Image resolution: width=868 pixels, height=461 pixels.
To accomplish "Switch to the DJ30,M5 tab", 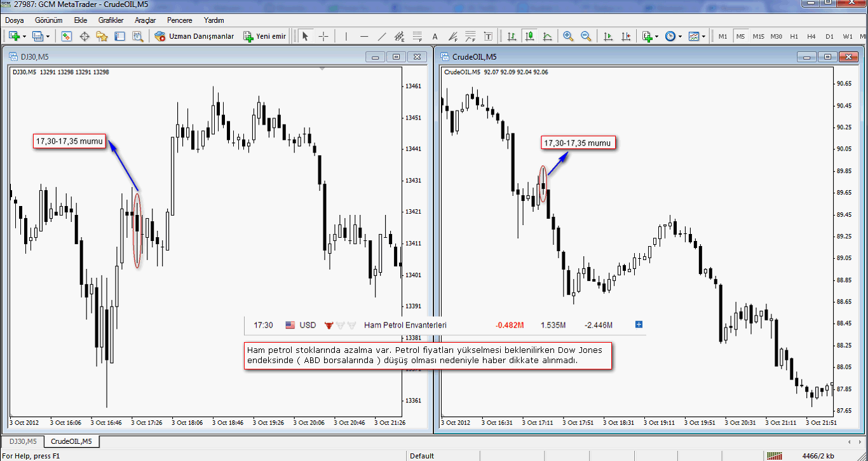I will coord(22,441).
